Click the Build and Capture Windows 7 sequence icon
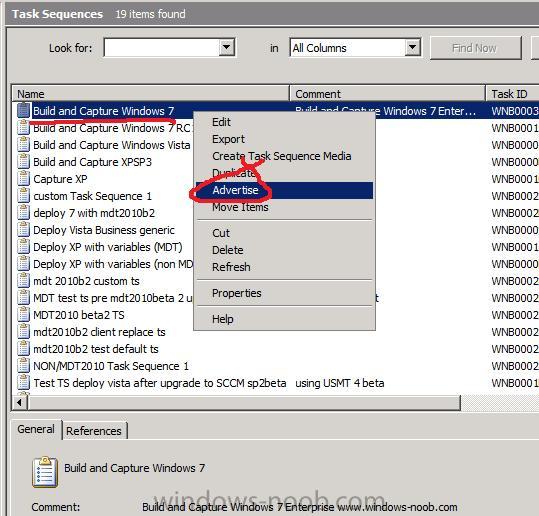This screenshot has height=516, width=539. [23, 111]
